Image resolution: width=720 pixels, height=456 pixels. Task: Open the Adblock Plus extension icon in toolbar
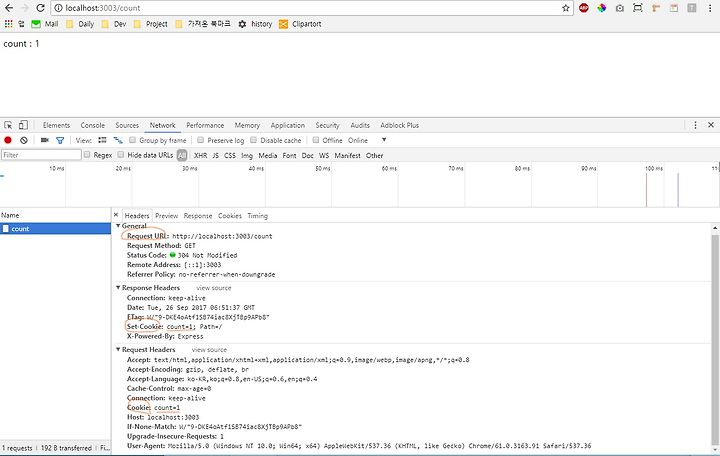(584, 8)
